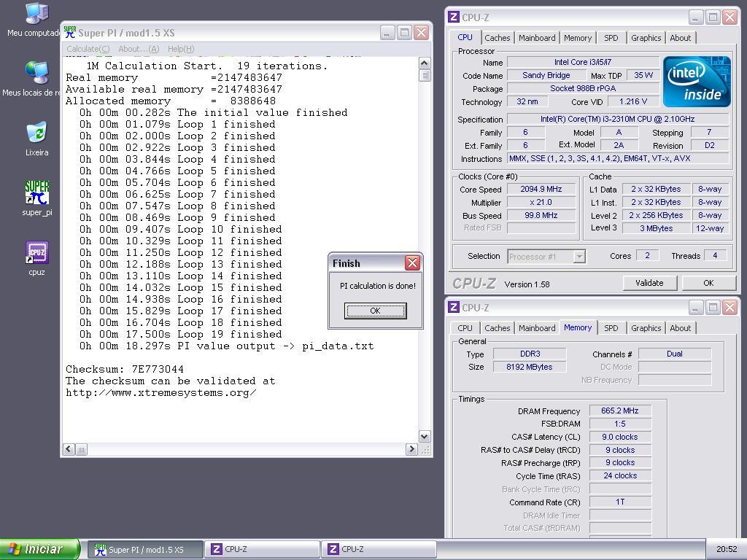Click the http://www.xtremesystems.org/ text
This screenshot has height=560, width=747.
tap(161, 393)
